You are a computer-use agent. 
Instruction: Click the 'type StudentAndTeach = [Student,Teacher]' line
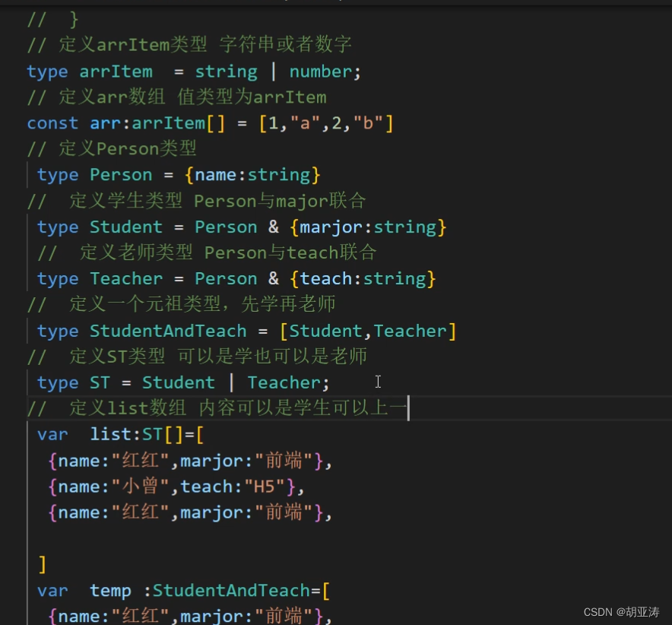[x=247, y=332]
